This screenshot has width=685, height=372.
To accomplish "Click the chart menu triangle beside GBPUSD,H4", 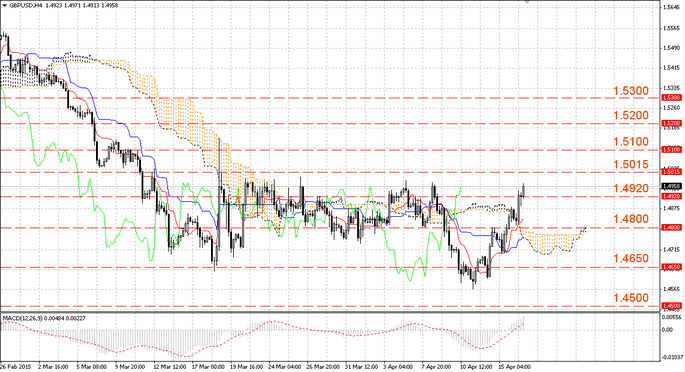I will pos(4,6).
